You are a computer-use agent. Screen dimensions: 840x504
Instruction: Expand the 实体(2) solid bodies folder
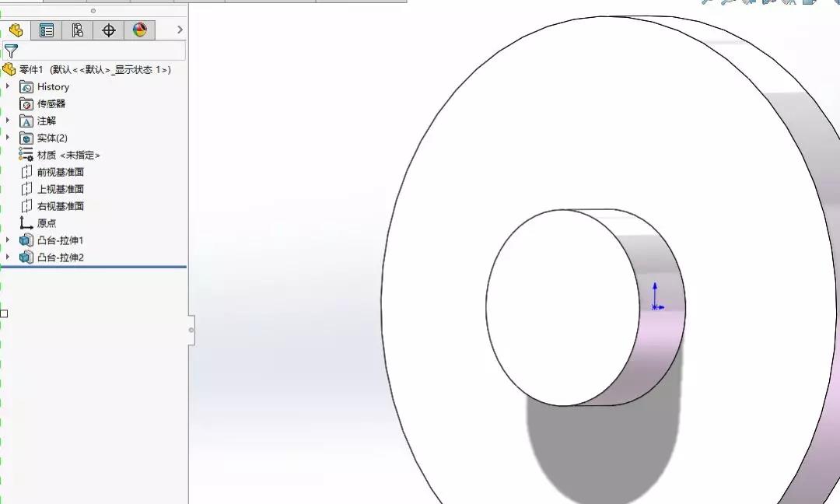(8, 138)
